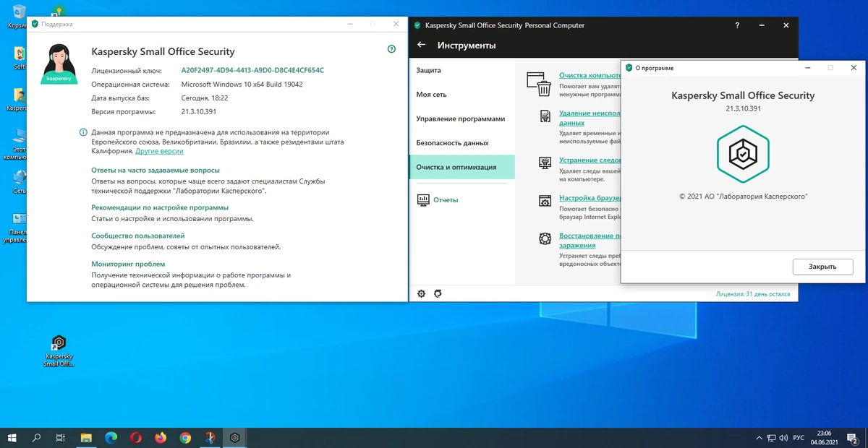This screenshot has width=868, height=448.
Task: Open the Настройка браузера link
Action: 590,198
